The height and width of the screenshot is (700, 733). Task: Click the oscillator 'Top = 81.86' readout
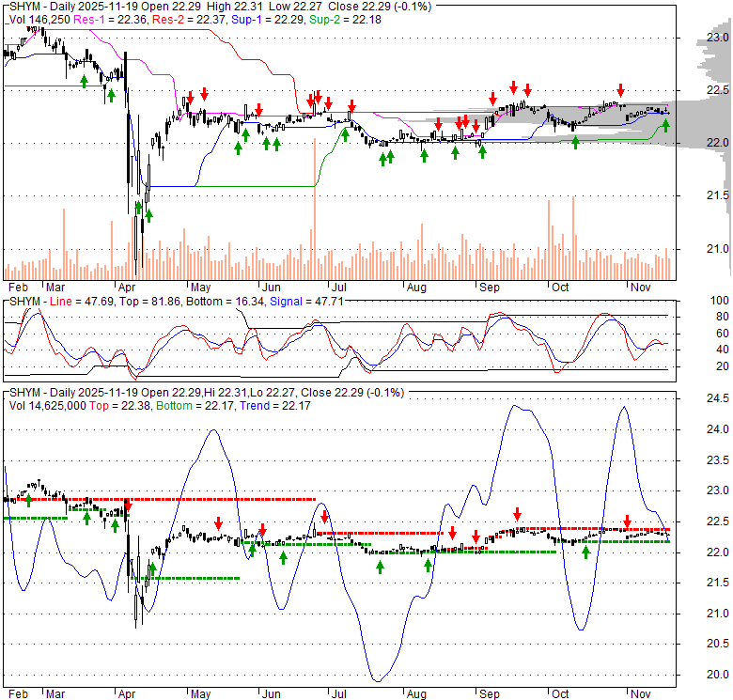pyautogui.click(x=149, y=302)
